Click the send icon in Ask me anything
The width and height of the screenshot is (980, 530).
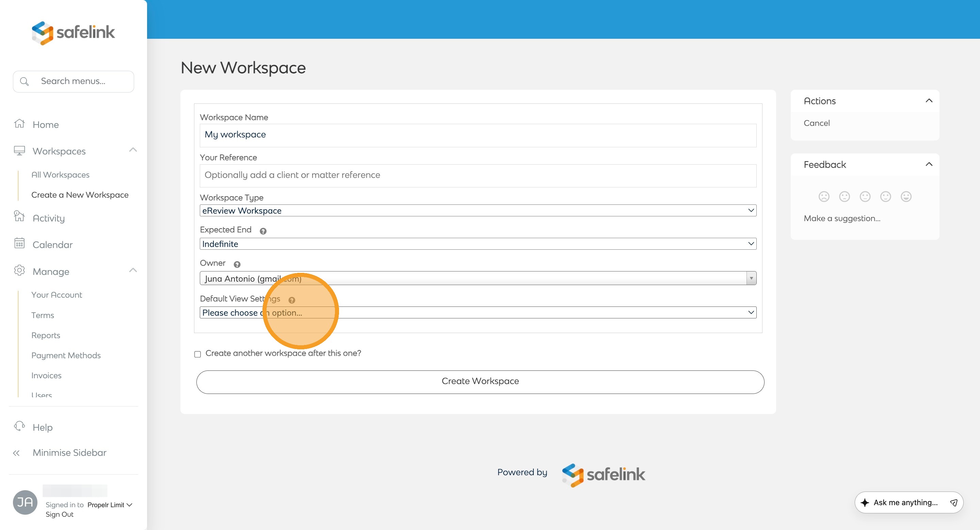click(x=953, y=503)
